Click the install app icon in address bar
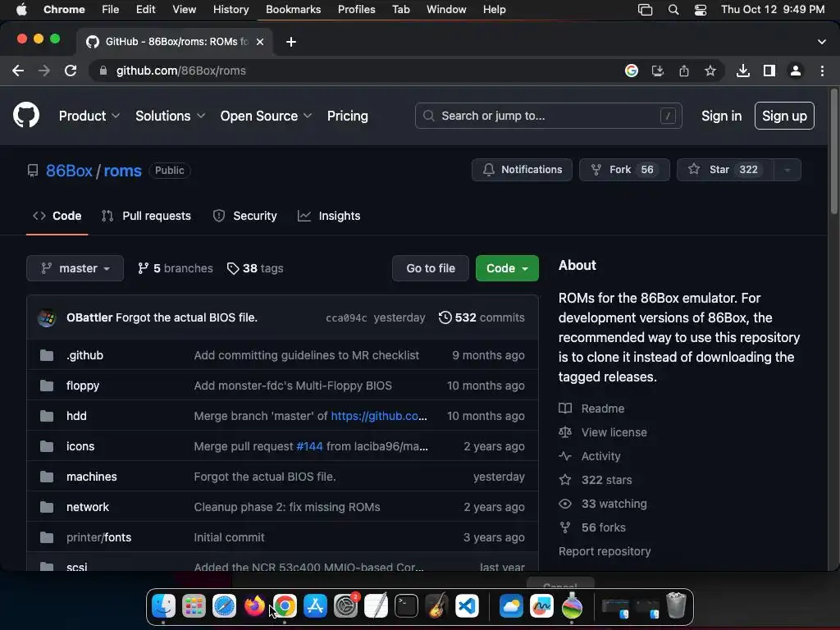 coord(657,71)
